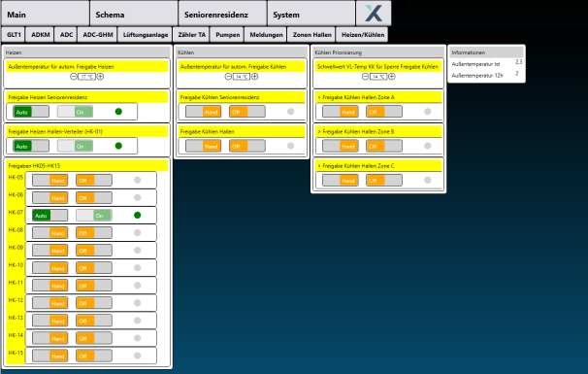Open the Heizen/Kühlen sub-tab
The image size is (588, 374).
coord(362,35)
